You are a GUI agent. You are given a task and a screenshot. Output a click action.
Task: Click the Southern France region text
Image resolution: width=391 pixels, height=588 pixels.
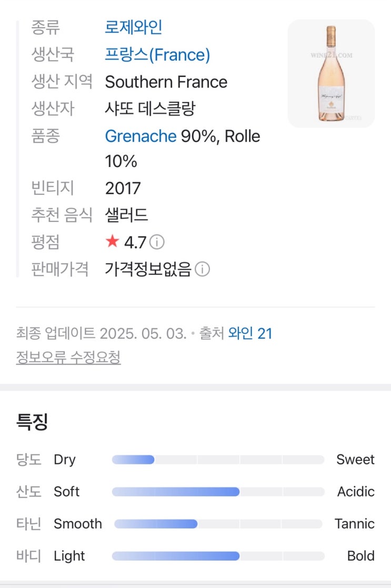tap(166, 82)
